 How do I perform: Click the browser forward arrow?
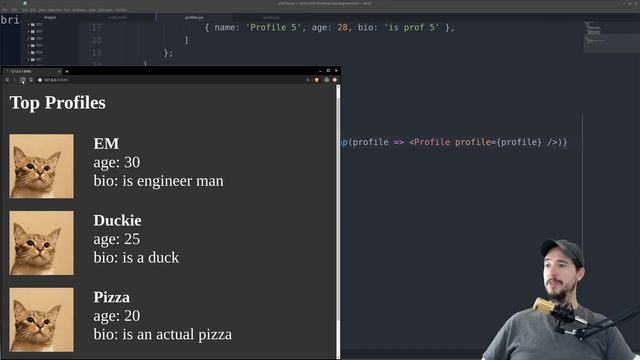point(15,80)
